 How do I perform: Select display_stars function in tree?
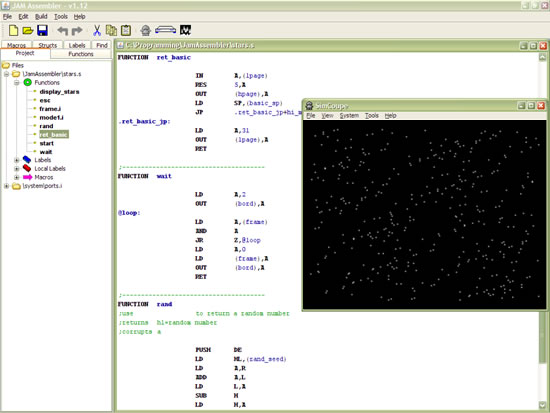pyautogui.click(x=59, y=92)
